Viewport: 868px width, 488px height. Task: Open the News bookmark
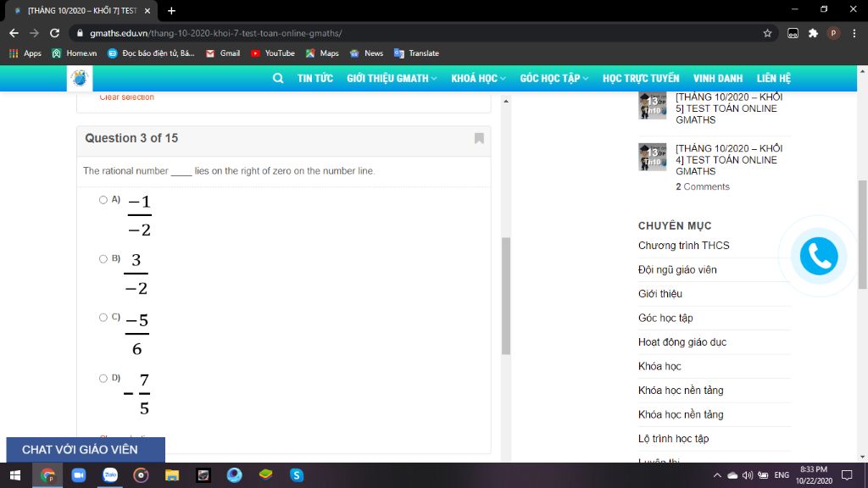[366, 53]
